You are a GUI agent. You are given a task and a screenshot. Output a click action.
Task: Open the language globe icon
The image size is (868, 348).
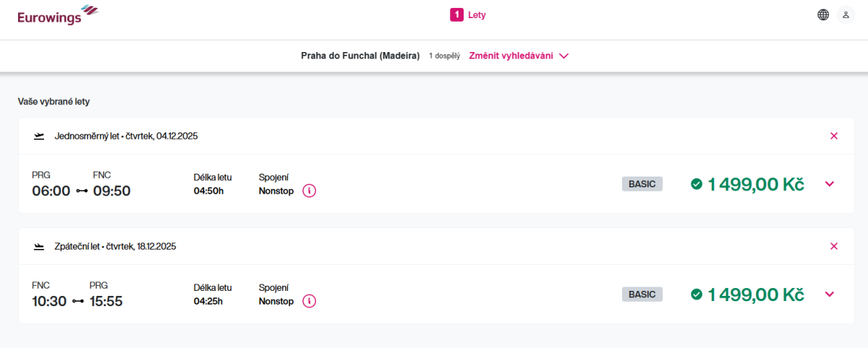point(823,14)
